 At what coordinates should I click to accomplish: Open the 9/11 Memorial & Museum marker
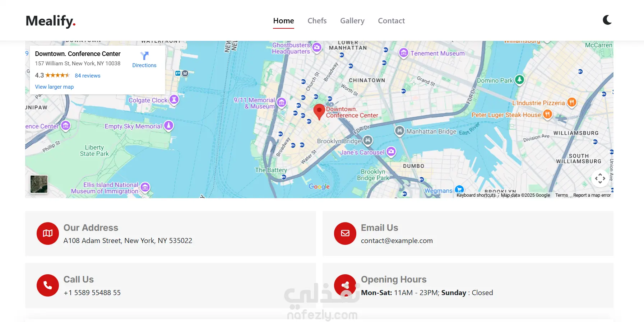[282, 103]
